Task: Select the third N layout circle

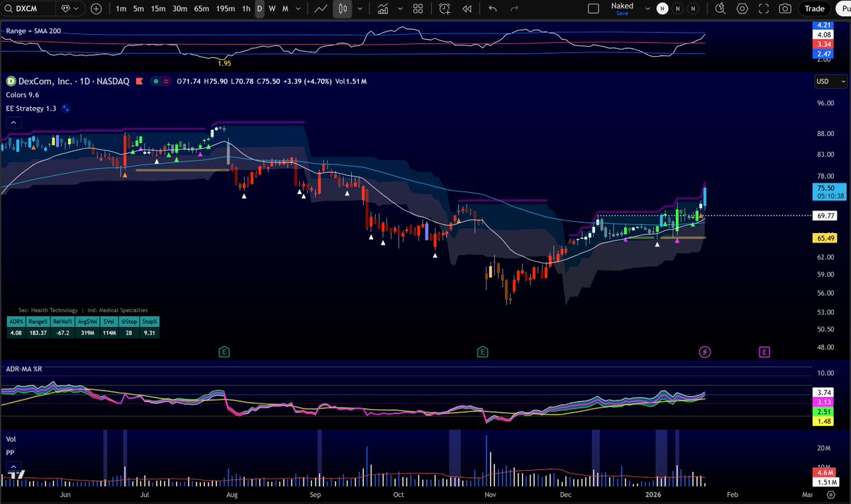Action: (x=693, y=9)
